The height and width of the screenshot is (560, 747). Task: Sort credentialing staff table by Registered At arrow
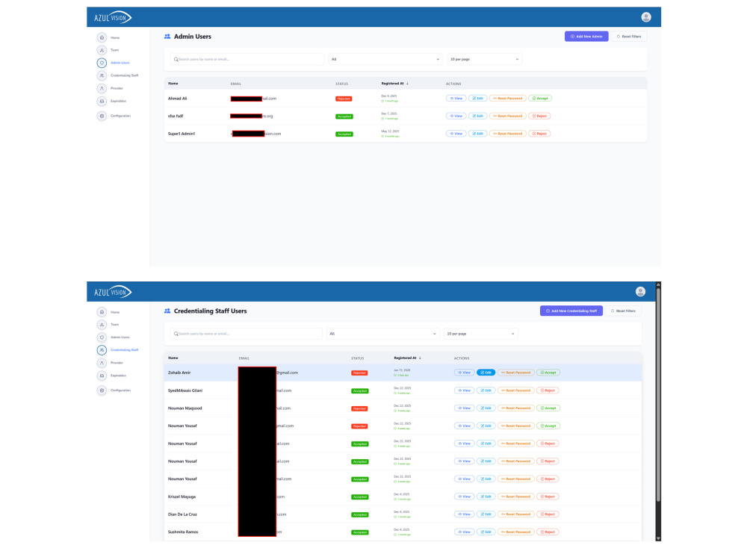point(420,358)
